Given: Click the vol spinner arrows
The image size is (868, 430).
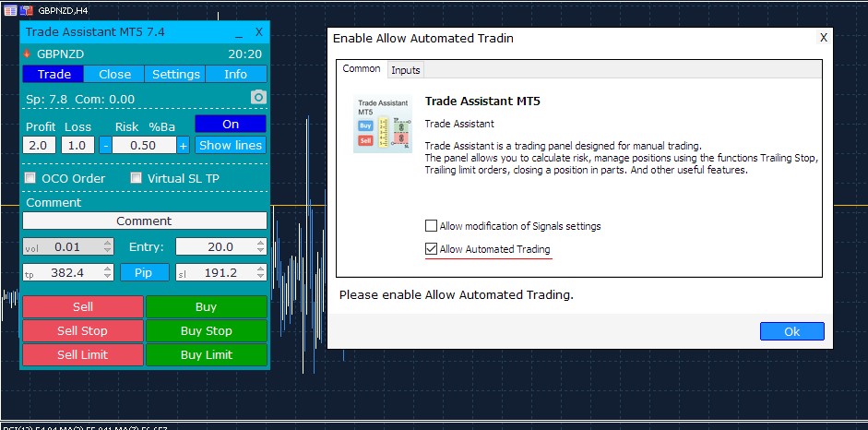Looking at the screenshot, I should click(107, 246).
